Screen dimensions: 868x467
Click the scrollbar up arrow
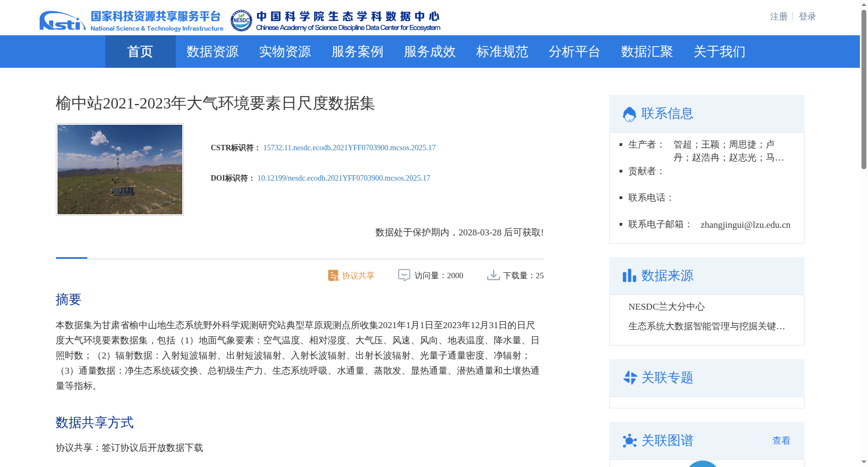click(x=864, y=4)
